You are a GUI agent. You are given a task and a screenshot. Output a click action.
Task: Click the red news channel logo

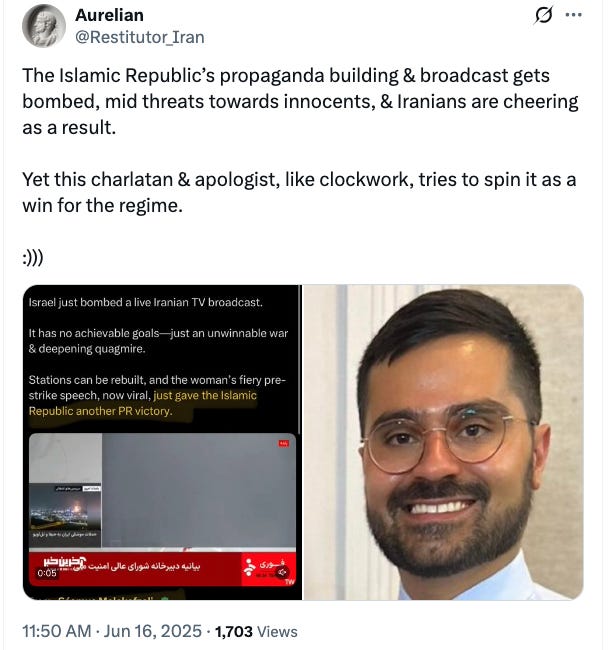coord(268,568)
